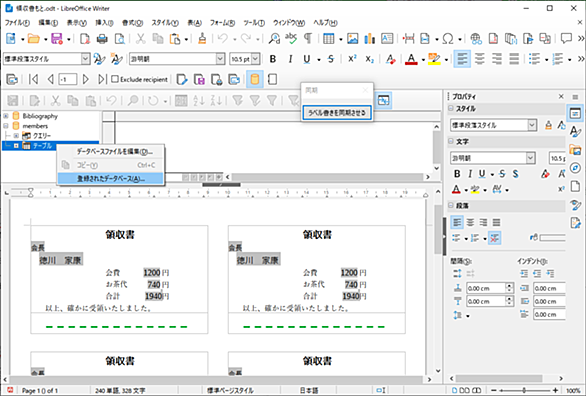Open the 挿入 menu

pos(104,23)
